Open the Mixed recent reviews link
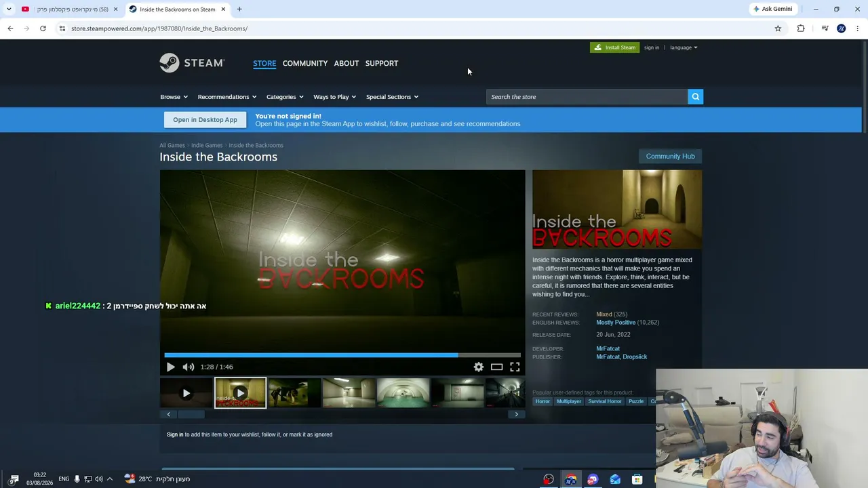 pyautogui.click(x=604, y=314)
